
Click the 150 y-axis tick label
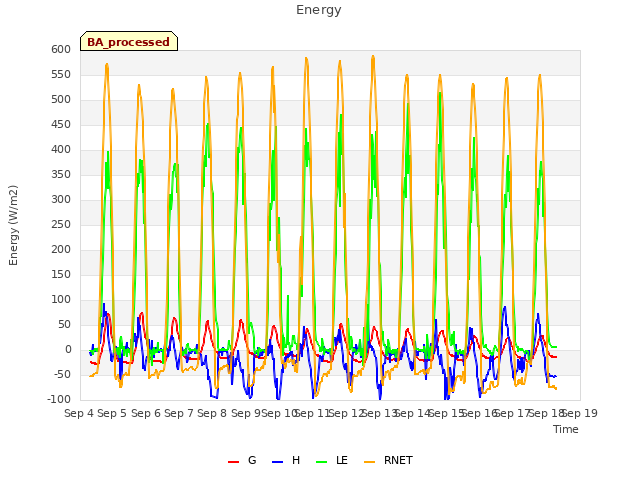coord(61,275)
